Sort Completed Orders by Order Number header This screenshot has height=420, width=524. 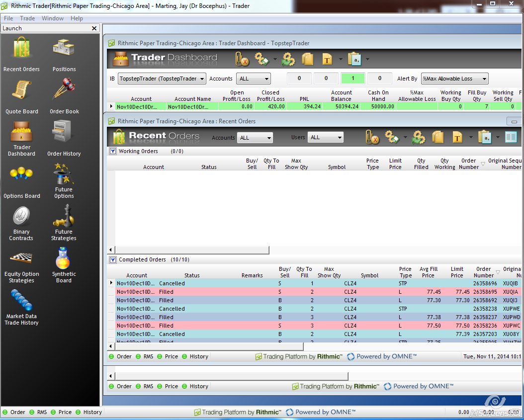coord(483,272)
